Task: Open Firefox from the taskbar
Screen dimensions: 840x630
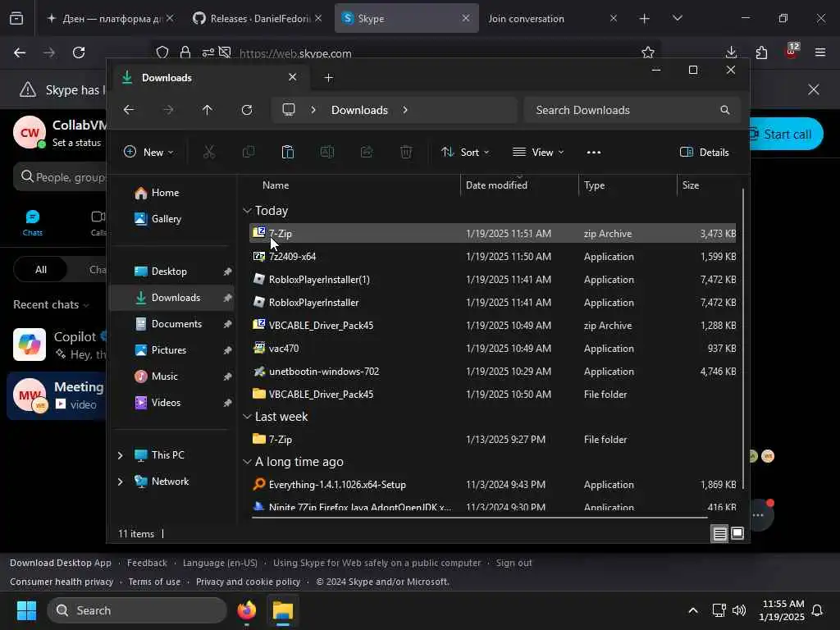Action: tap(246, 610)
